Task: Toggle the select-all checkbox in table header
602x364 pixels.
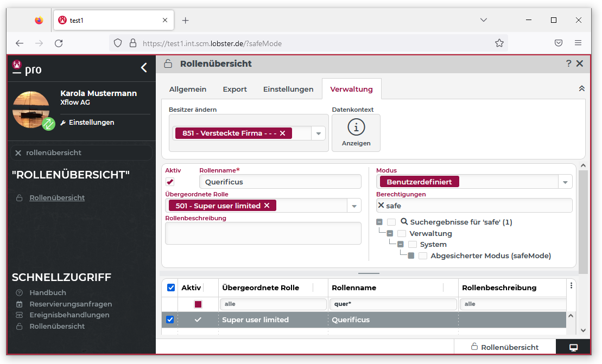Action: 171,288
